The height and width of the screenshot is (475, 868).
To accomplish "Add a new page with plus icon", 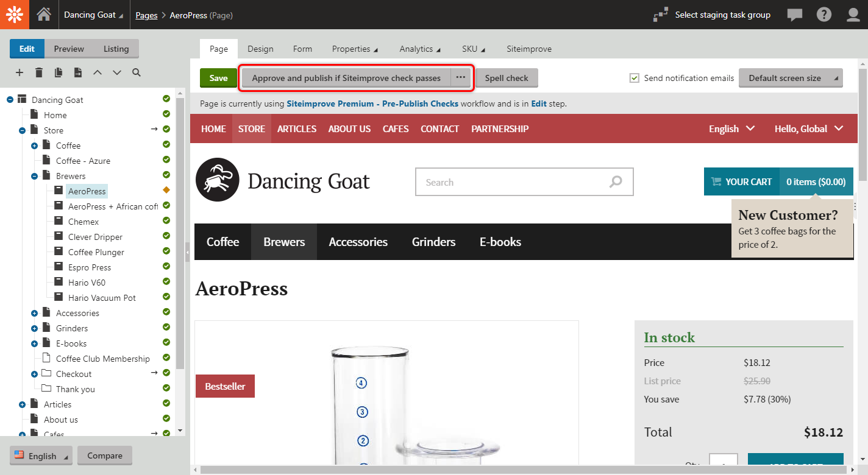I will pos(20,72).
